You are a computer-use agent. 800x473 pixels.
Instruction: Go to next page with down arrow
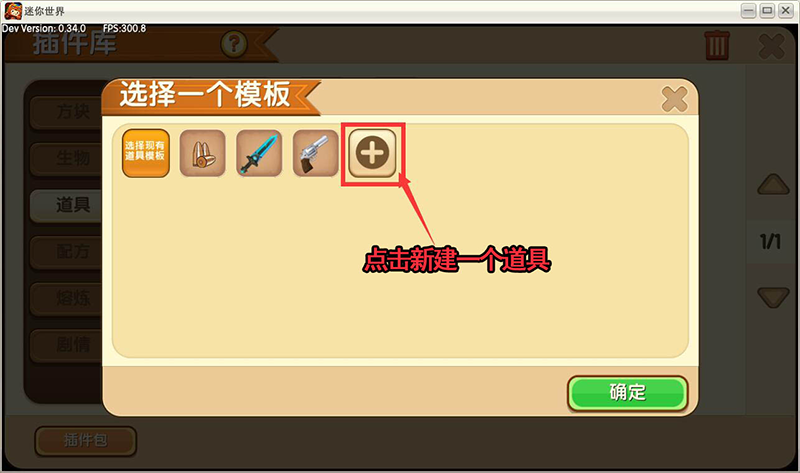pyautogui.click(x=773, y=297)
